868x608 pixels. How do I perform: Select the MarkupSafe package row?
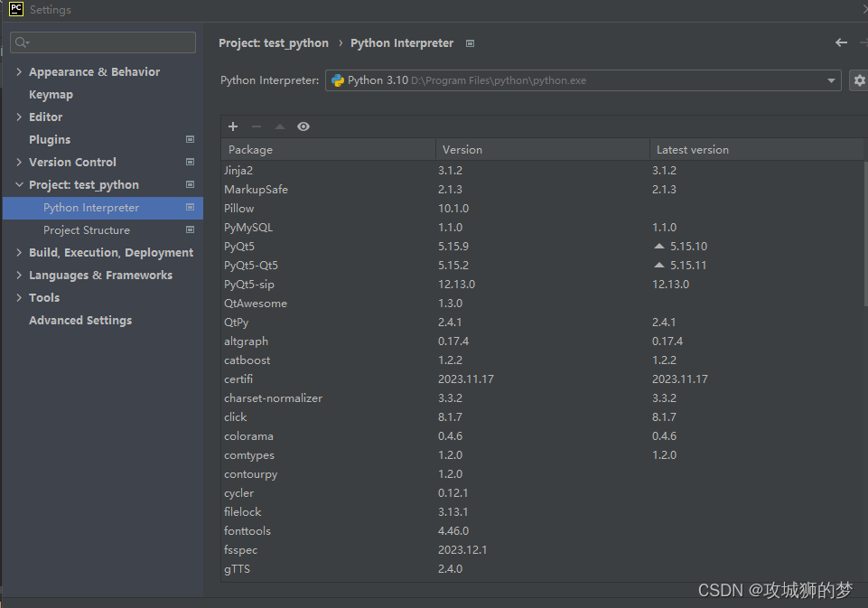pyautogui.click(x=543, y=190)
